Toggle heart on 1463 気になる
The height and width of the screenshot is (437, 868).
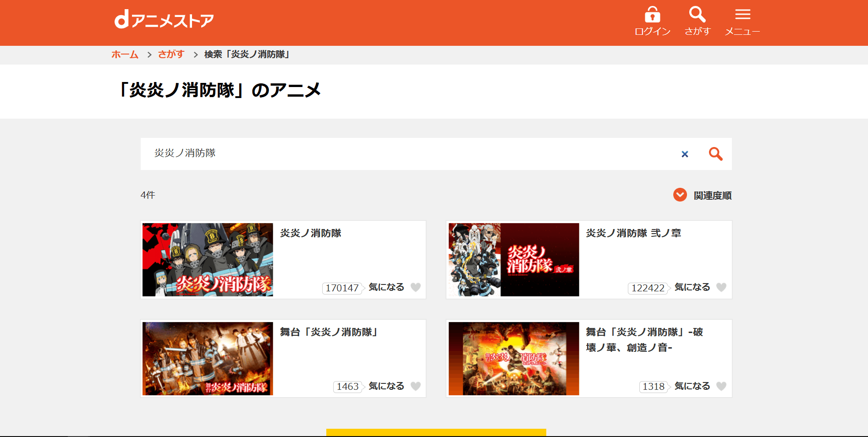[416, 386]
